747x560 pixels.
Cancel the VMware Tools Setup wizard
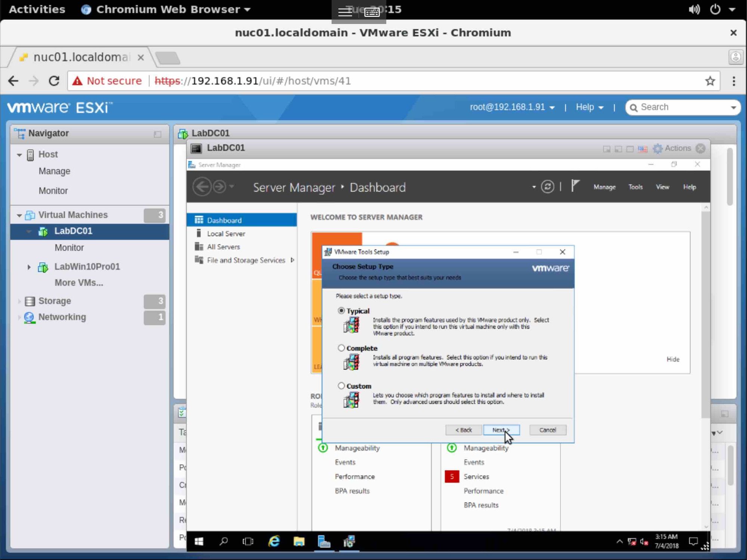point(548,430)
